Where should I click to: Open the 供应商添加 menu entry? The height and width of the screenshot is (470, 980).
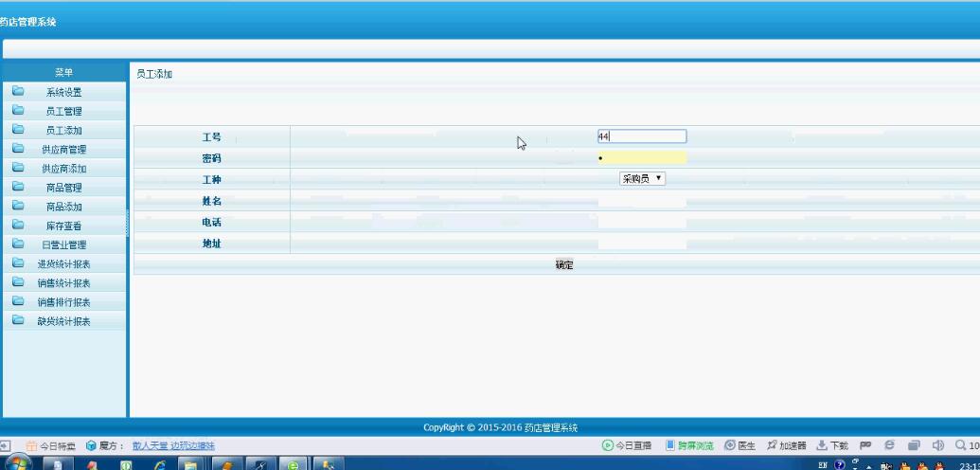pyautogui.click(x=63, y=169)
